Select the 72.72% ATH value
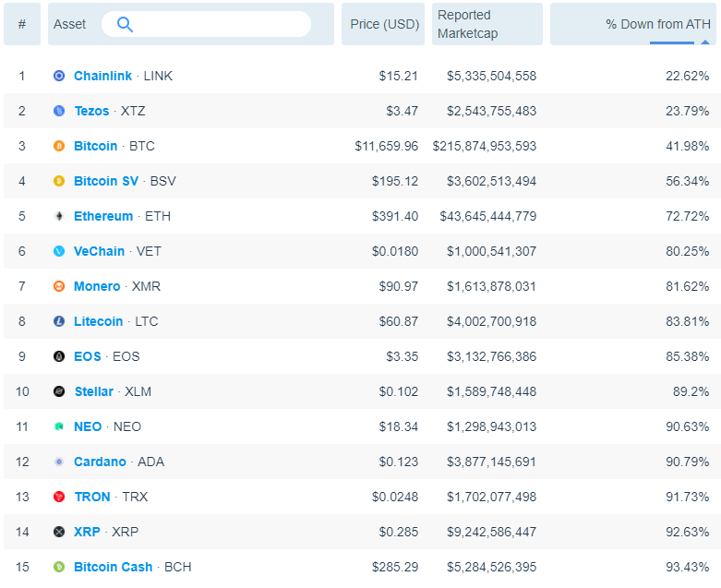 688,216
